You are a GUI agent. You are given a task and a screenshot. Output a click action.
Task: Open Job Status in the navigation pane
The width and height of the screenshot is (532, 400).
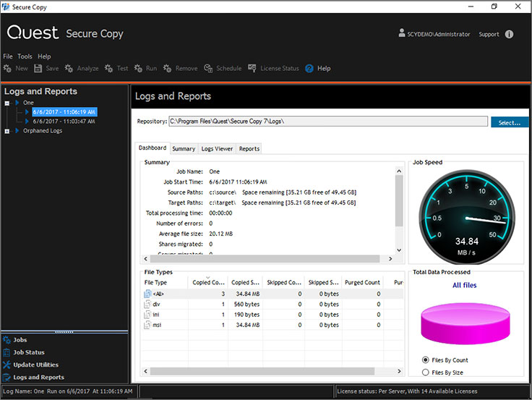[x=29, y=352]
